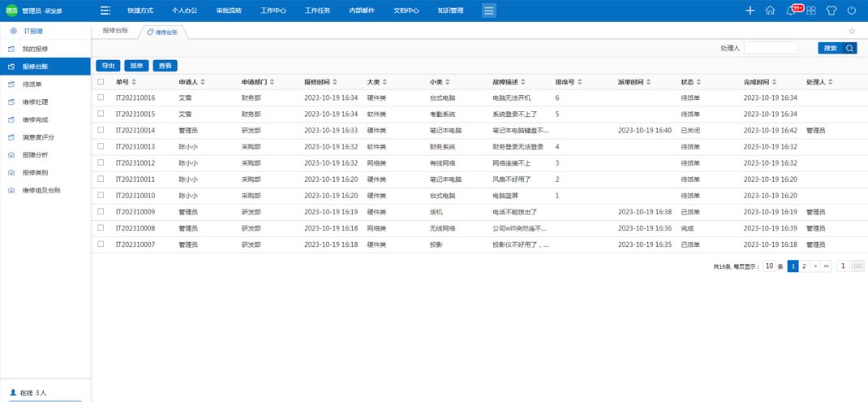Click the 派单 button
This screenshot has height=402, width=868.
point(136,66)
